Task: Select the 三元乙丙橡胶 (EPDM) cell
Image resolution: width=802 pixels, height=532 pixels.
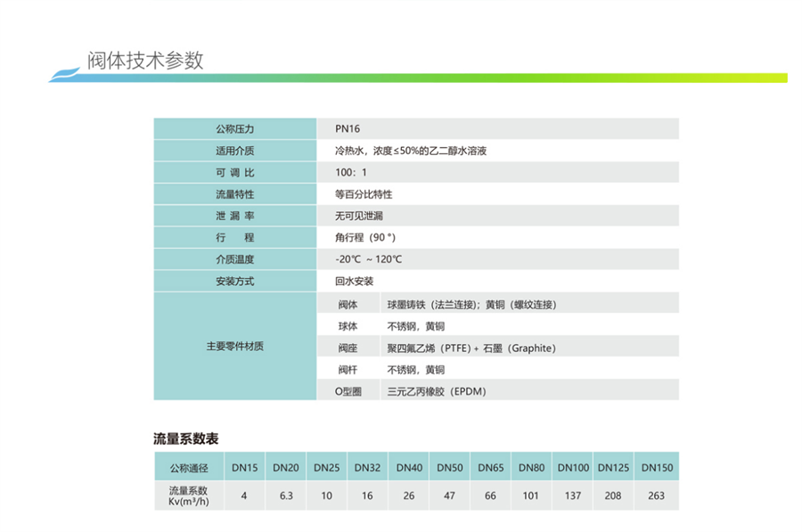Action: coord(436,391)
